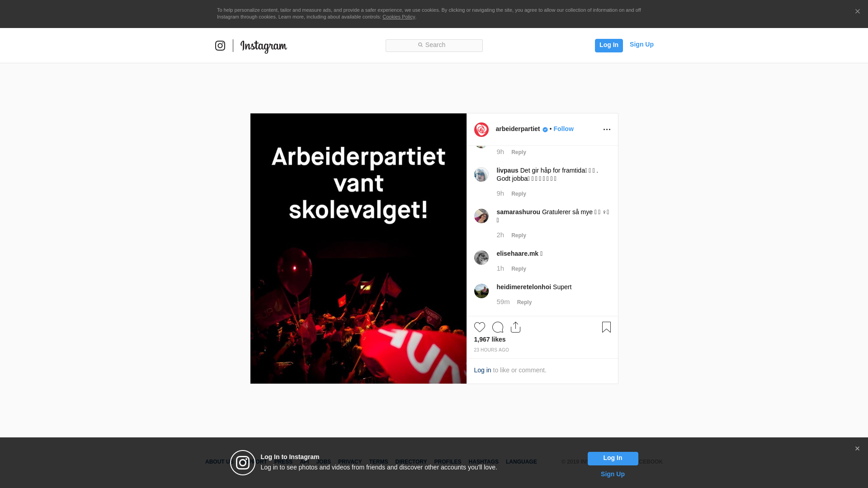The height and width of the screenshot is (488, 868).
Task: Open the JOBS footer link
Action: (x=323, y=462)
